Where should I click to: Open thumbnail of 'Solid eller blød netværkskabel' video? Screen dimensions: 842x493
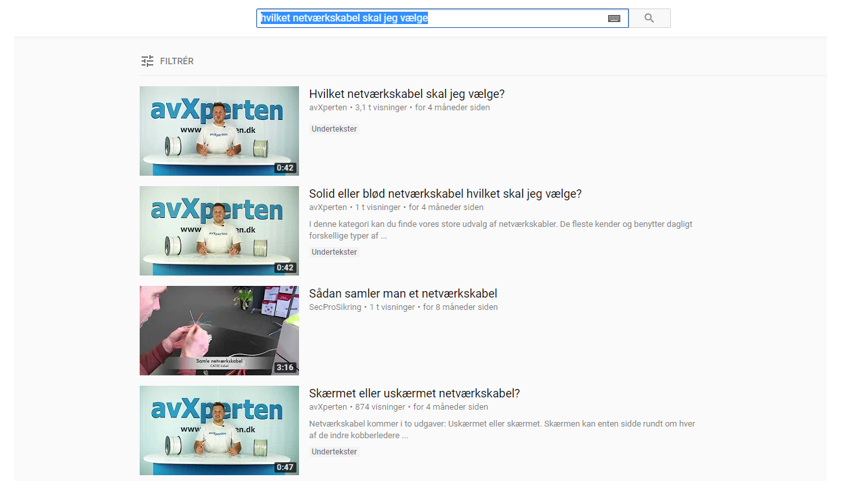(x=219, y=231)
